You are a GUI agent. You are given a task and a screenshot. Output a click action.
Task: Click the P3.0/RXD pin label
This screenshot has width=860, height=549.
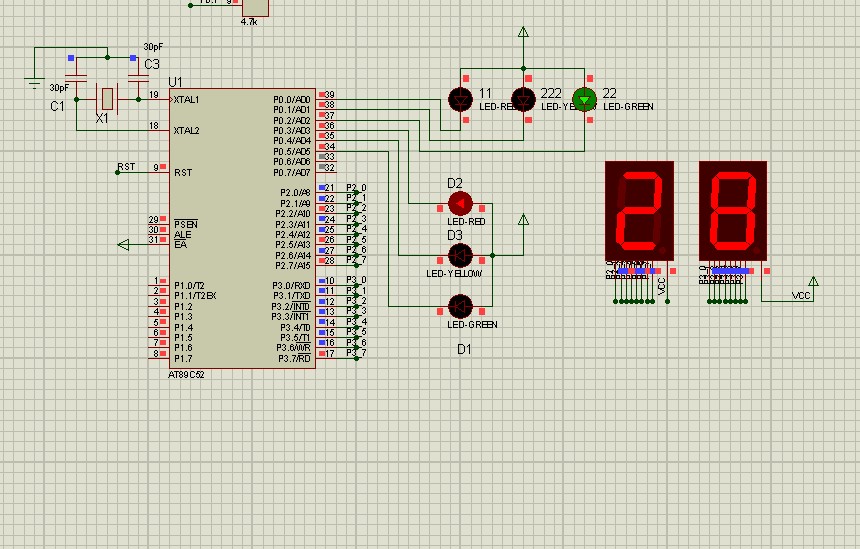pyautogui.click(x=292, y=286)
